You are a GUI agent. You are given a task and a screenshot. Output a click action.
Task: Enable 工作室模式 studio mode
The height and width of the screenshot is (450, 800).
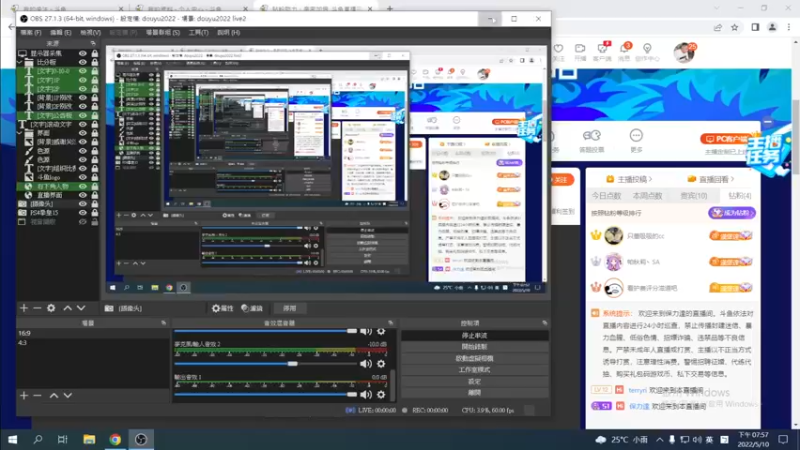tap(474, 370)
